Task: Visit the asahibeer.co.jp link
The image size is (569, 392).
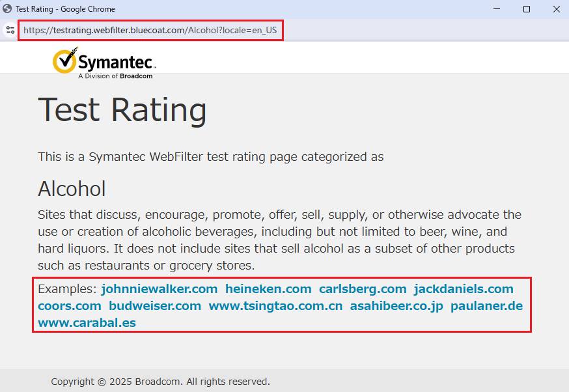Action: pyautogui.click(x=396, y=305)
